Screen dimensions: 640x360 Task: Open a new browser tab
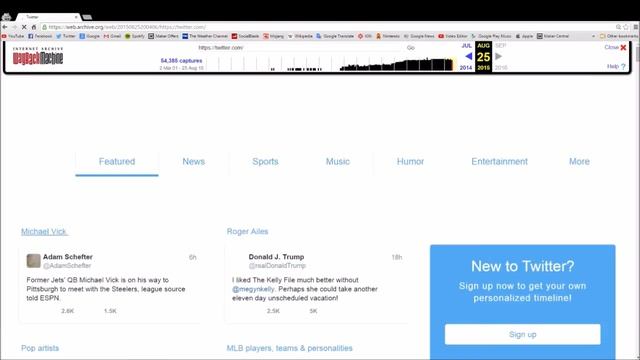[87, 17]
